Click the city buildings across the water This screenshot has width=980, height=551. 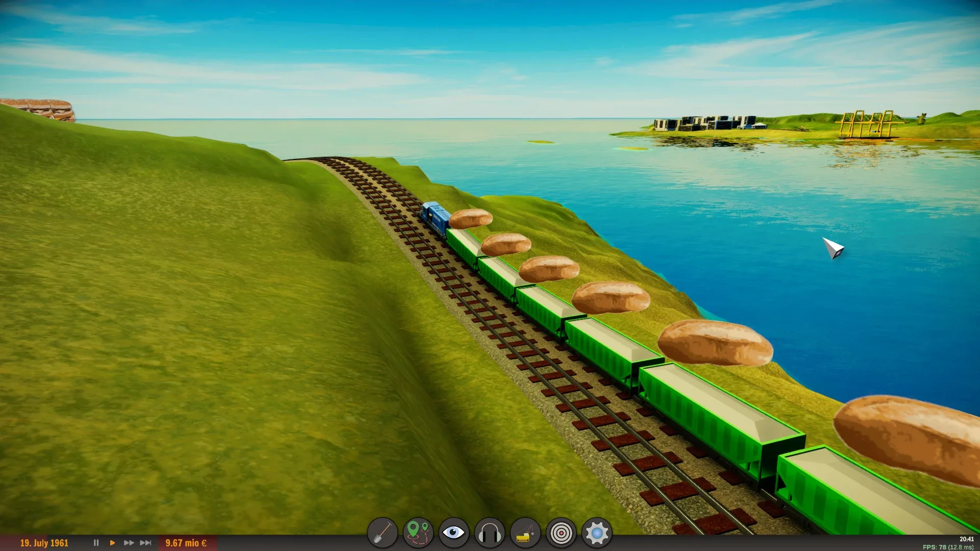[704, 123]
